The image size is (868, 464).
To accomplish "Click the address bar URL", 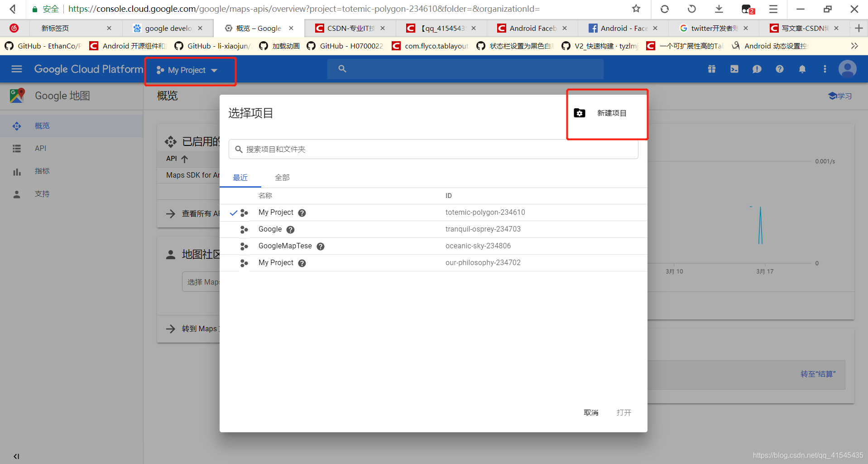I will coord(304,9).
